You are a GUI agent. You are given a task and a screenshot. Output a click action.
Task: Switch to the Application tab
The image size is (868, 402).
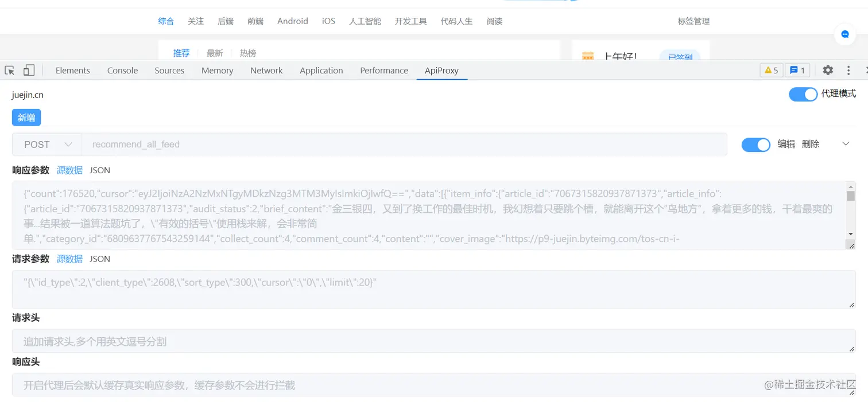click(321, 71)
